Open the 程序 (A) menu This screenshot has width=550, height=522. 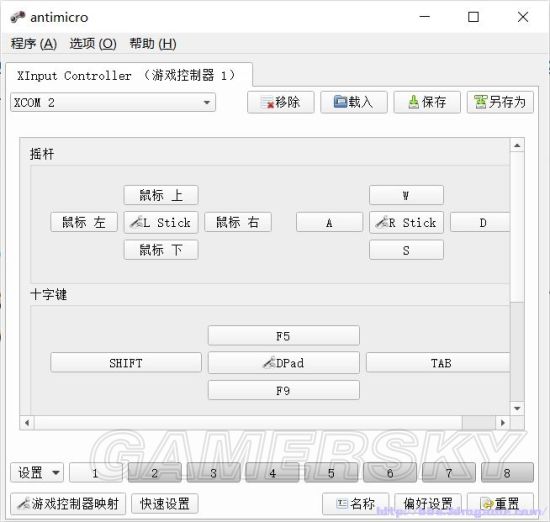coord(34,44)
